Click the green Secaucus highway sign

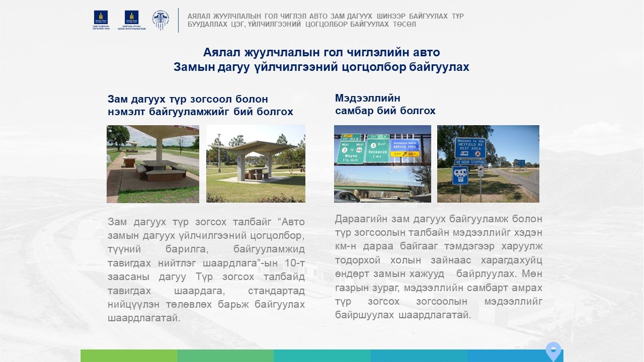[x=377, y=148]
